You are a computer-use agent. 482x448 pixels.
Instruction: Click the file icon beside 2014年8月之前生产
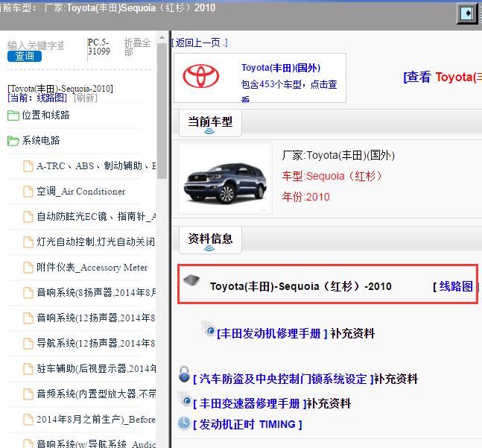(x=28, y=419)
